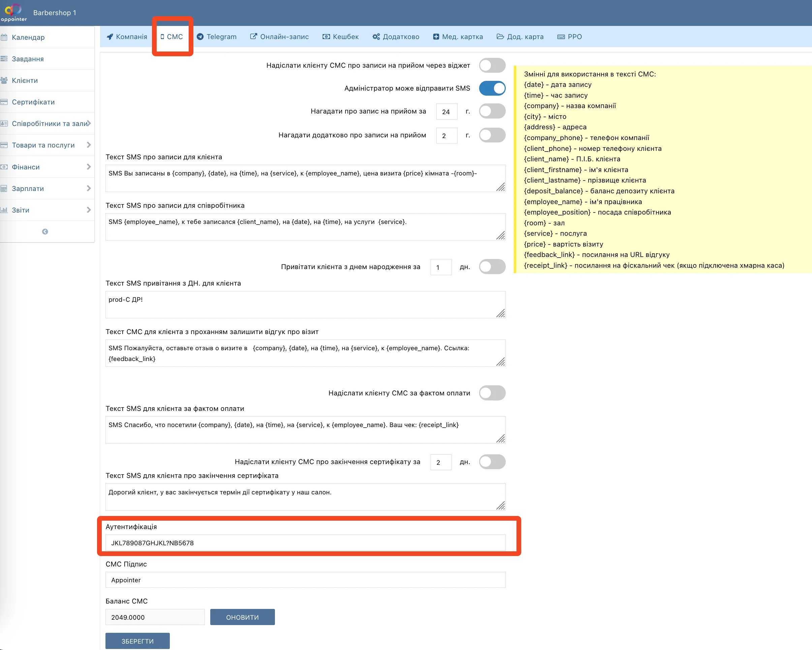
Task: Click the ОНОВИТИ button
Action: 243,617
